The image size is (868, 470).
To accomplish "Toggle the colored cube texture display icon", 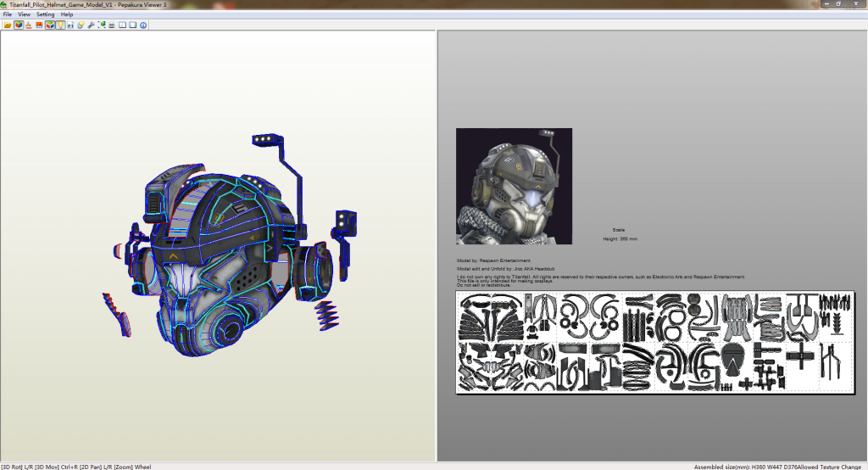I will point(19,25).
